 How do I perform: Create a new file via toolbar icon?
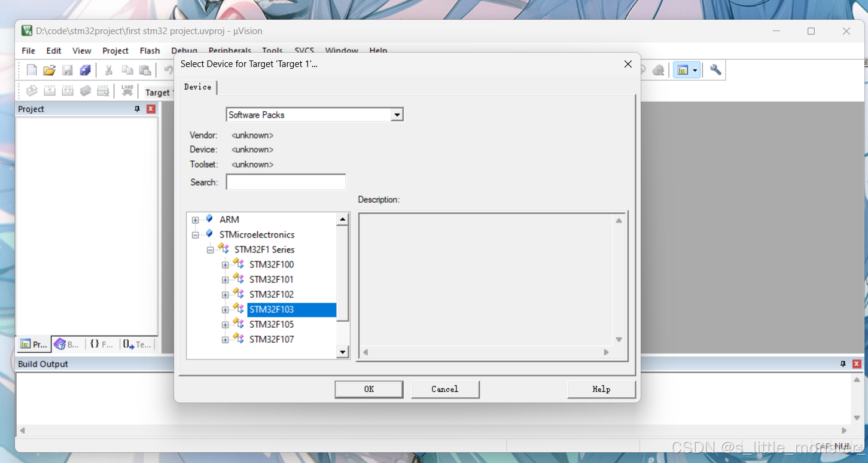tap(32, 71)
